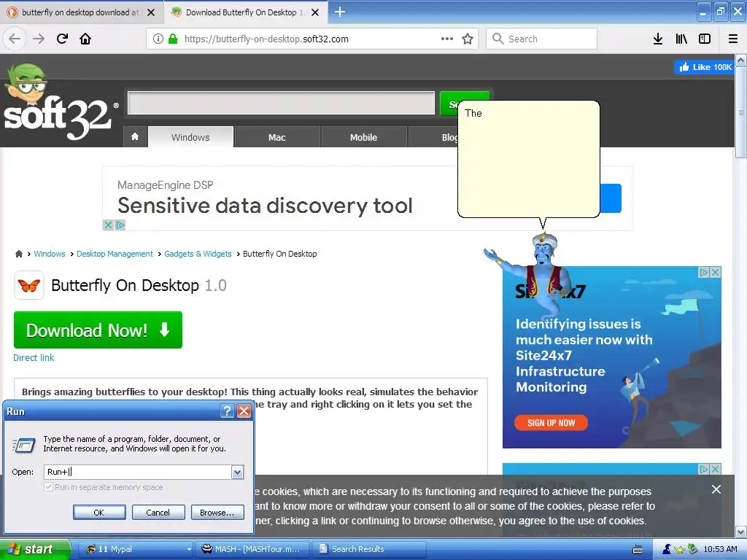Click the Open text field in Run

coord(137,472)
